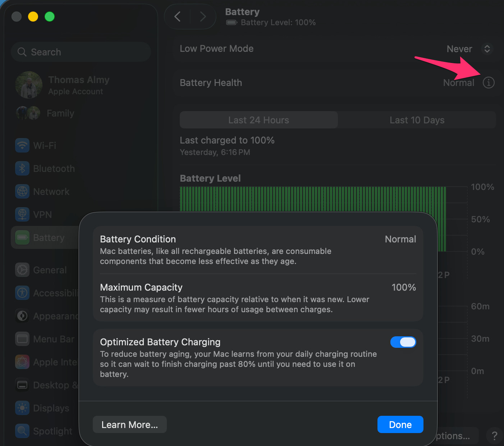This screenshot has width=504, height=446.
Task: Open Wi-Fi settings via its sidebar icon
Action: [x=22, y=146]
